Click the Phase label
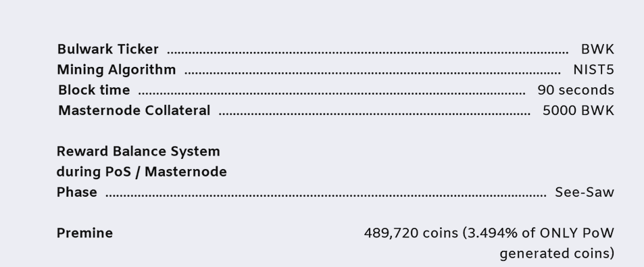 (x=77, y=192)
